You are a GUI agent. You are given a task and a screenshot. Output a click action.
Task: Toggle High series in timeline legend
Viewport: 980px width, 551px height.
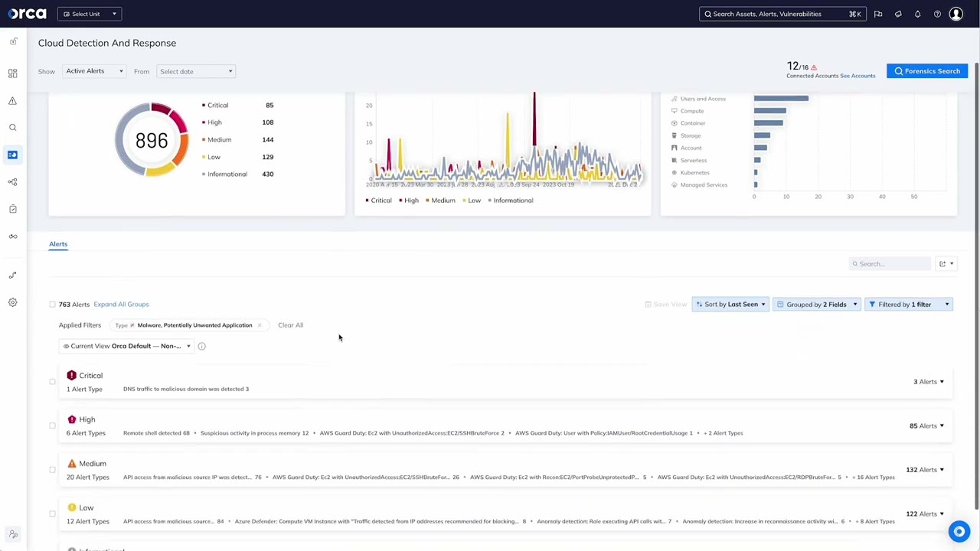pyautogui.click(x=409, y=201)
